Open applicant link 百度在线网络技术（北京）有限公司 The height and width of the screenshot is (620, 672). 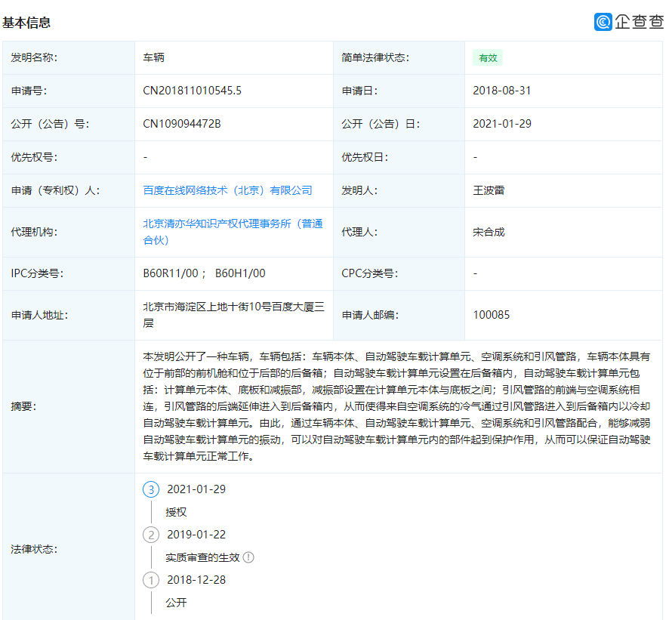click(227, 190)
